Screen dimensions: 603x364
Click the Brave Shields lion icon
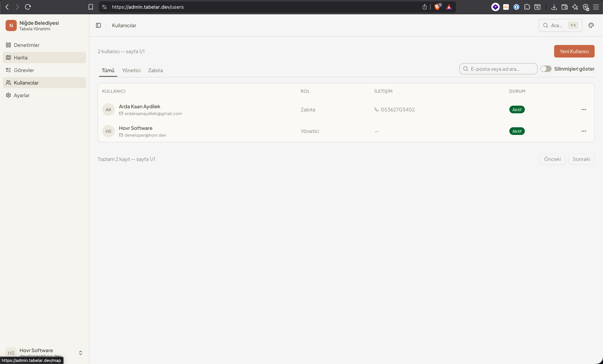tap(437, 7)
